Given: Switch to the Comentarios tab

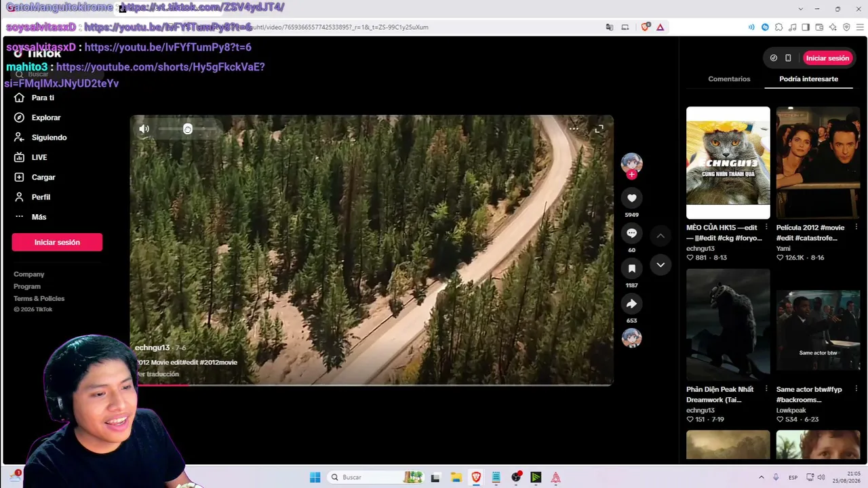Looking at the screenshot, I should [x=729, y=79].
